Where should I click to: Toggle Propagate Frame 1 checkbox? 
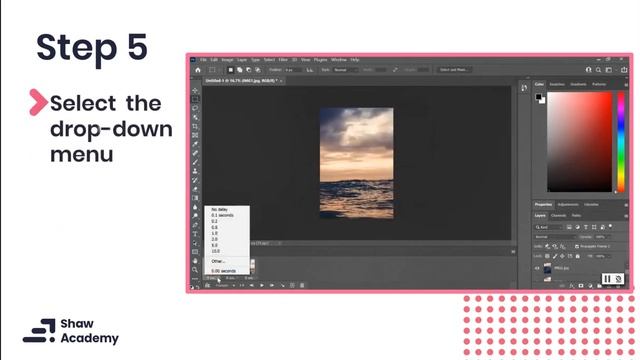pos(577,247)
